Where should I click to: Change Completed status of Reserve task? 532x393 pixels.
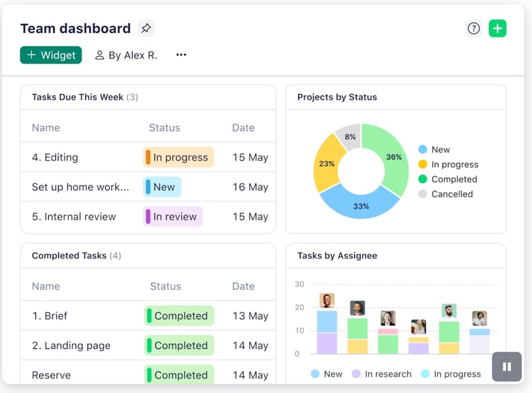click(x=179, y=374)
